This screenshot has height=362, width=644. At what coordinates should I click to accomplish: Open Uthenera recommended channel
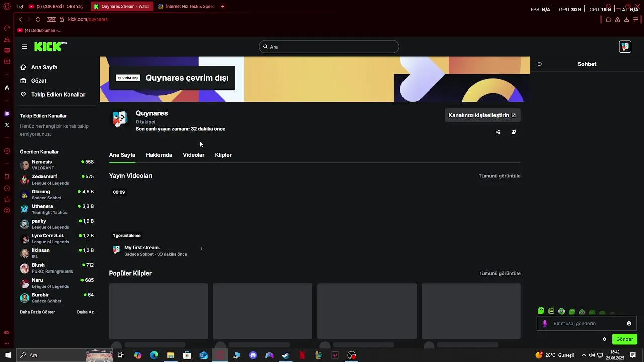point(57,209)
